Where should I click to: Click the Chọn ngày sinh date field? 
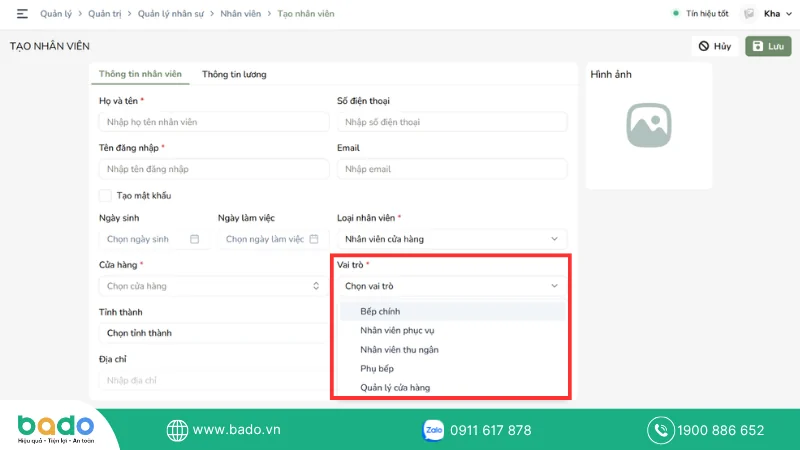click(154, 239)
